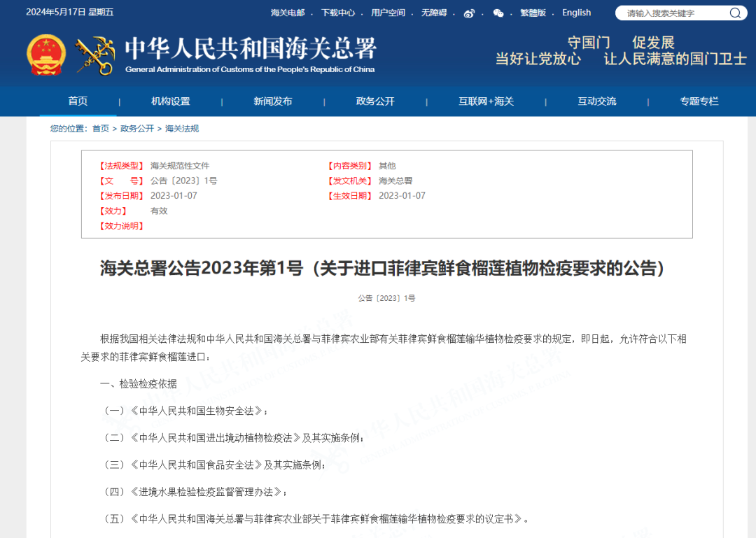
Task: Click the opening paragraph beginning 根据我国相关法律法规
Action: pos(384,348)
